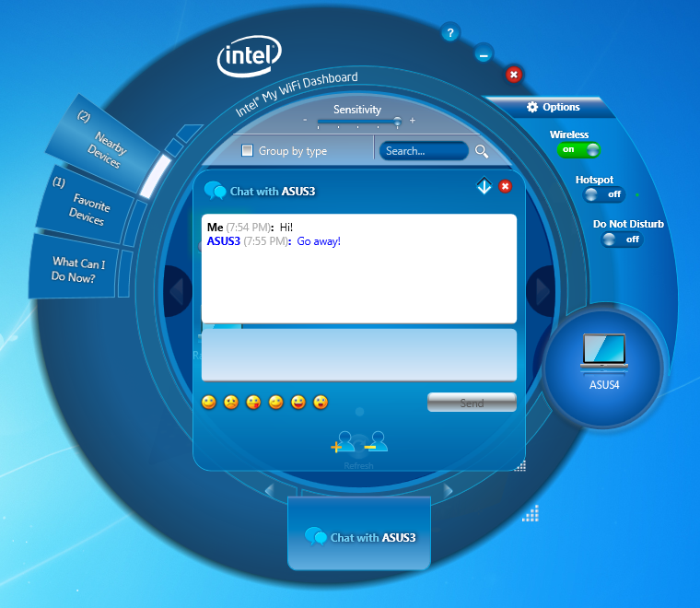Screen dimensions: 700x608
Task: Click the chat bubble icon in header
Action: [215, 191]
